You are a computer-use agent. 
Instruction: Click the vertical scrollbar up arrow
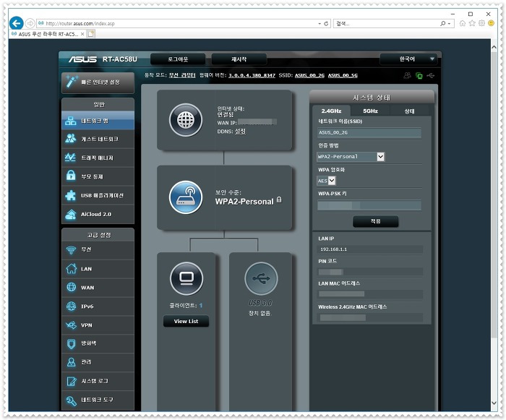(x=494, y=47)
